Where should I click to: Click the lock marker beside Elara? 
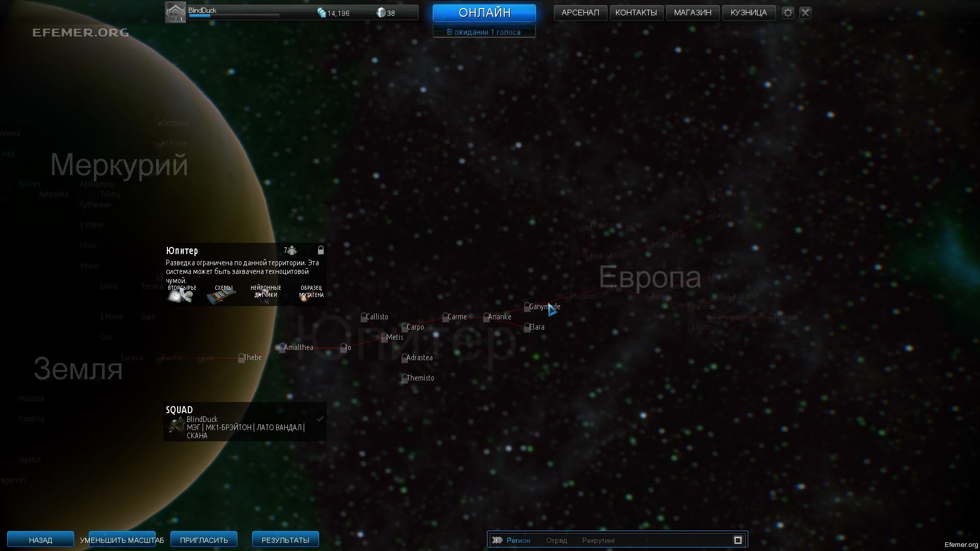[527, 327]
